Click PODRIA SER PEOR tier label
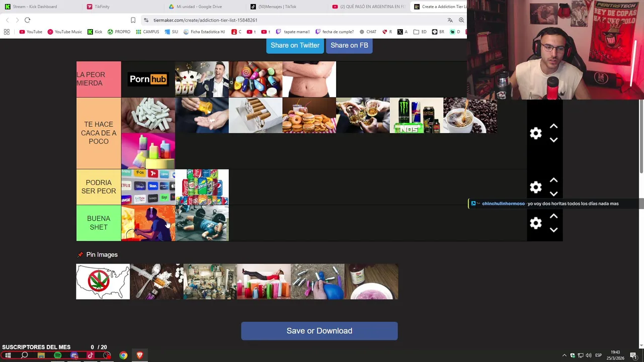This screenshot has width=644, height=362. click(x=99, y=187)
